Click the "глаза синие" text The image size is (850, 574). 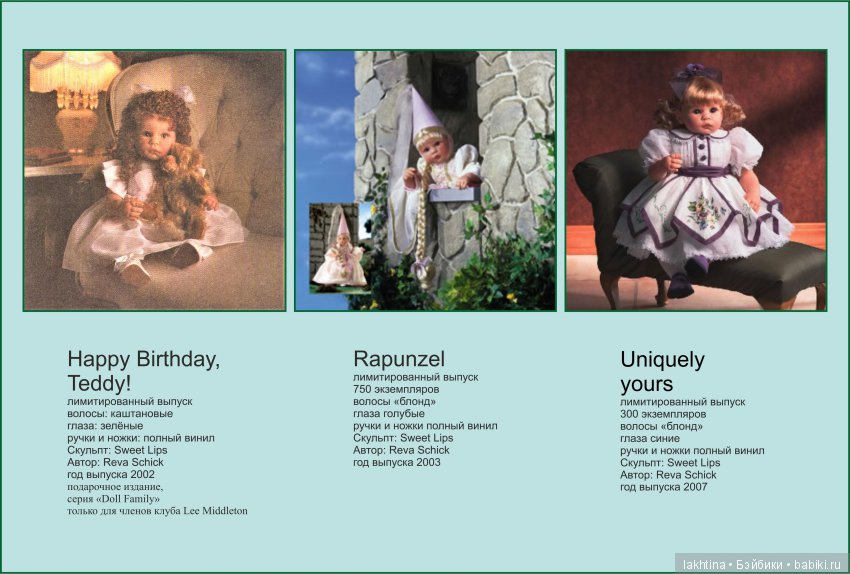[x=650, y=438]
